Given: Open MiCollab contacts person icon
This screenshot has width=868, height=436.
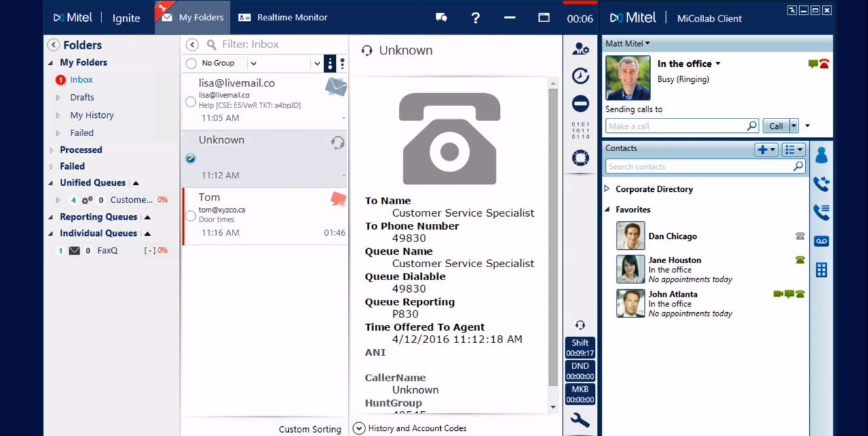Looking at the screenshot, I should pyautogui.click(x=821, y=155).
